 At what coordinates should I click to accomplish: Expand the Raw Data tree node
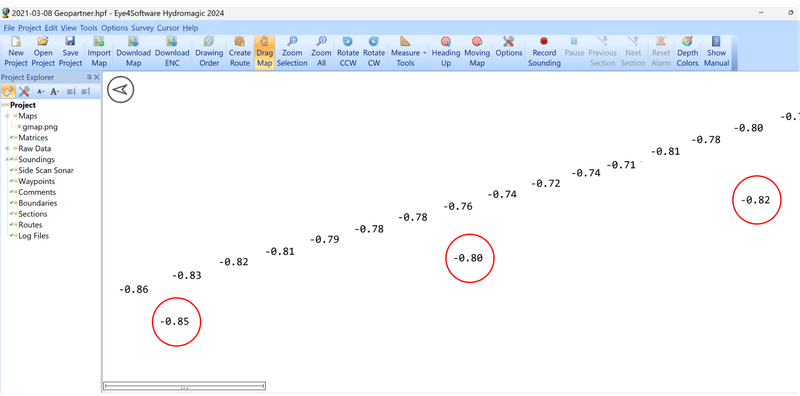pos(7,148)
